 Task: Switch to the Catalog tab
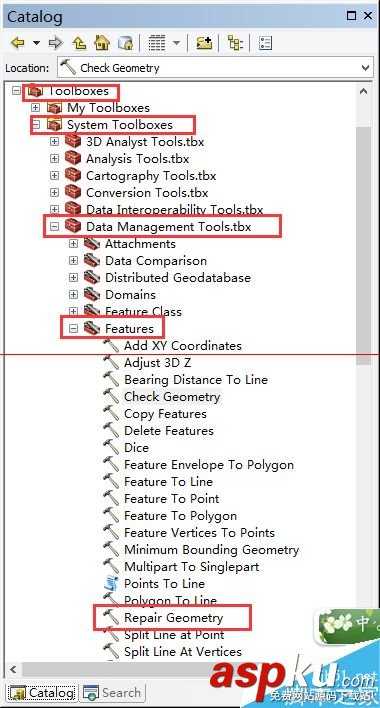(42, 692)
